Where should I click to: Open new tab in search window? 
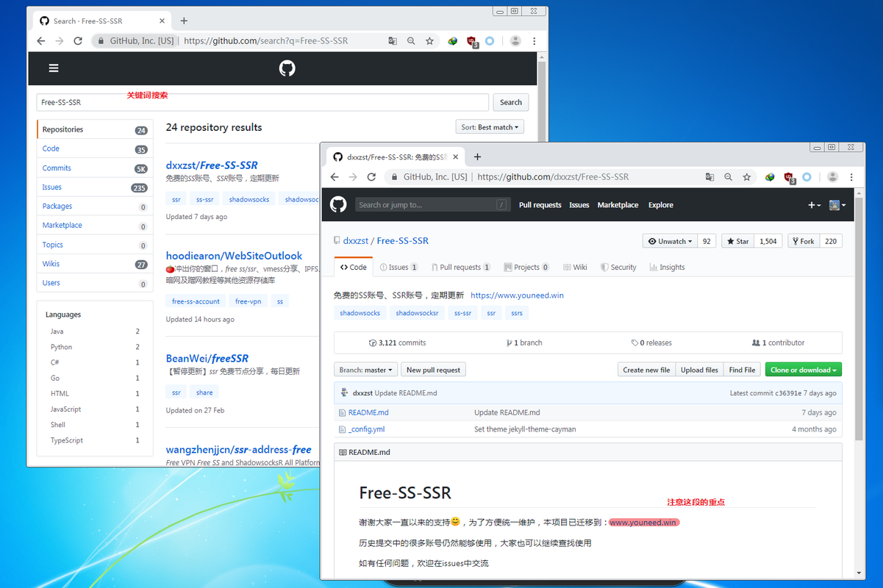pyautogui.click(x=184, y=21)
